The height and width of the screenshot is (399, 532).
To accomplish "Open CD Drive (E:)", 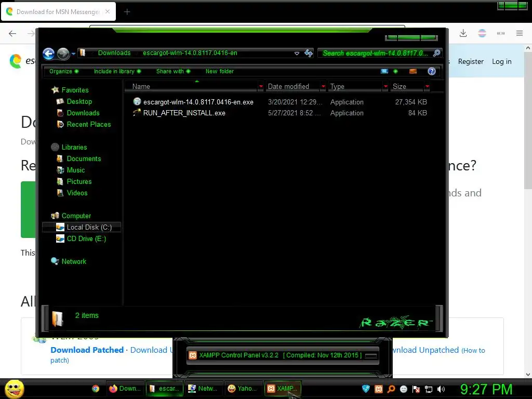I will [x=86, y=239].
